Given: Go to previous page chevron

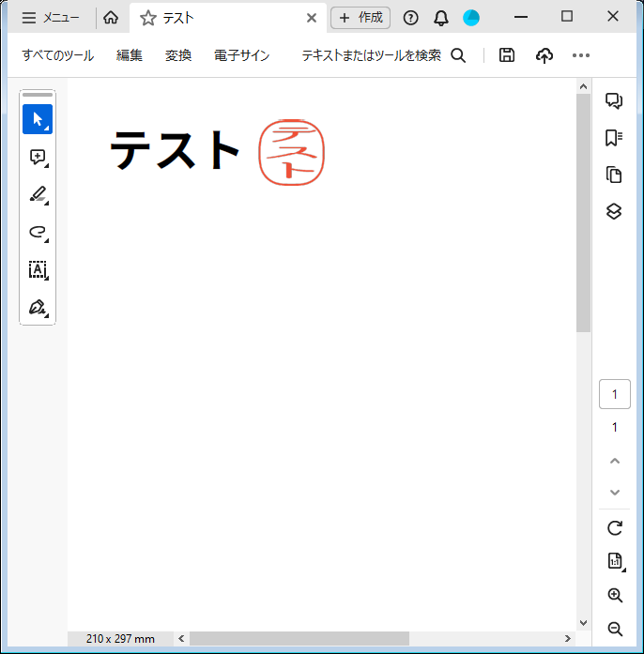Looking at the screenshot, I should tap(614, 461).
